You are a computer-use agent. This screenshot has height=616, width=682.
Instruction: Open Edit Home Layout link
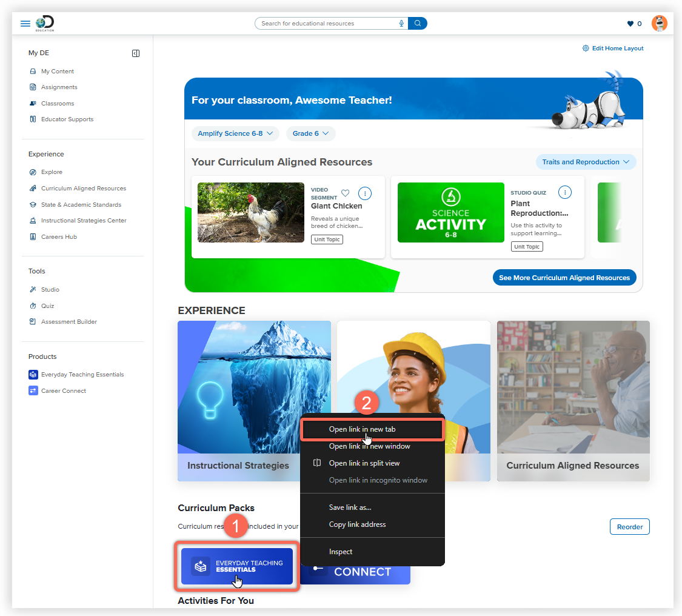[613, 49]
